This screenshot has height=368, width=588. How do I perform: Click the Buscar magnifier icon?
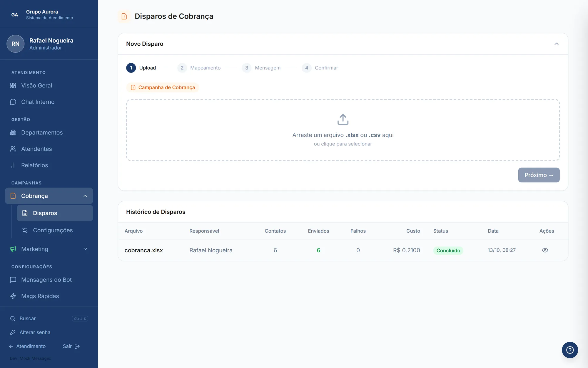coord(13,319)
